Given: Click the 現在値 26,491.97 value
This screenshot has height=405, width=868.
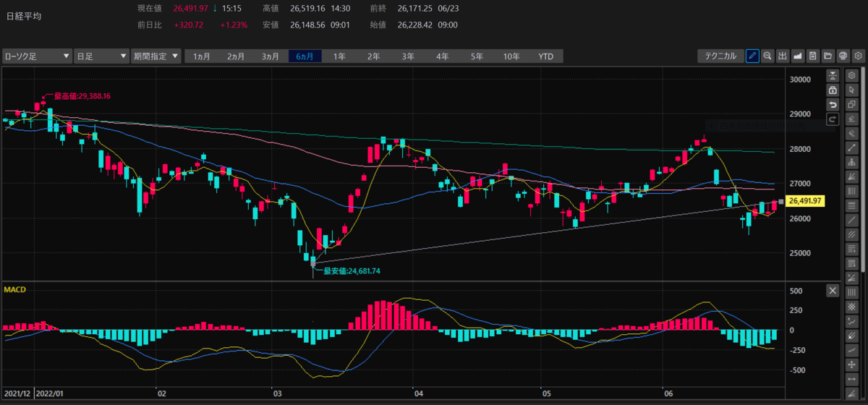Looking at the screenshot, I should tap(191, 9).
